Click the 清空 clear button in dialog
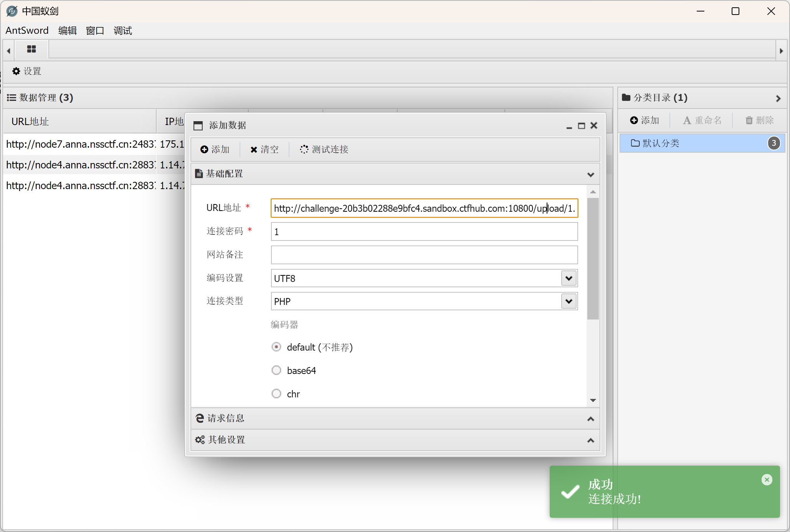The image size is (790, 532). click(264, 149)
